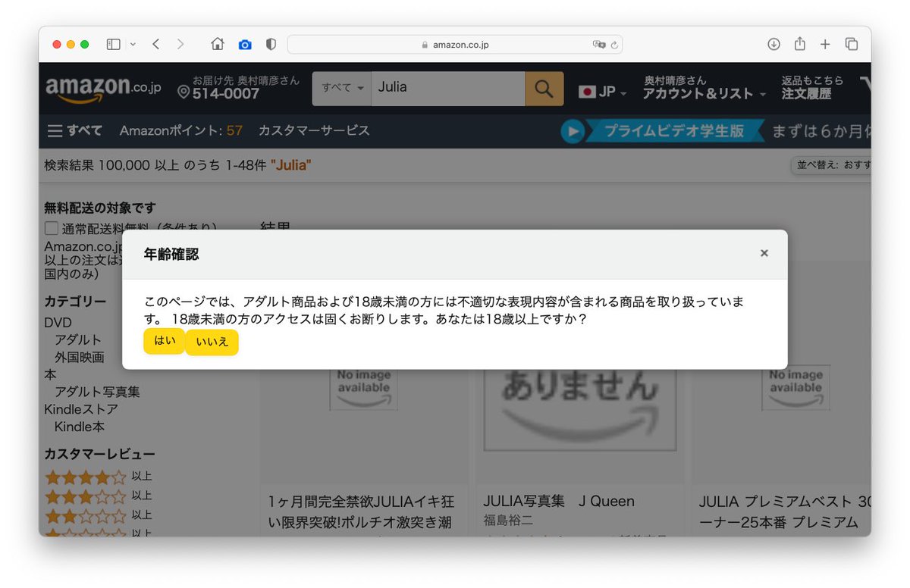The height and width of the screenshot is (588, 910).
Task: Filter by three stars 以上 review rating
Action: point(99,496)
